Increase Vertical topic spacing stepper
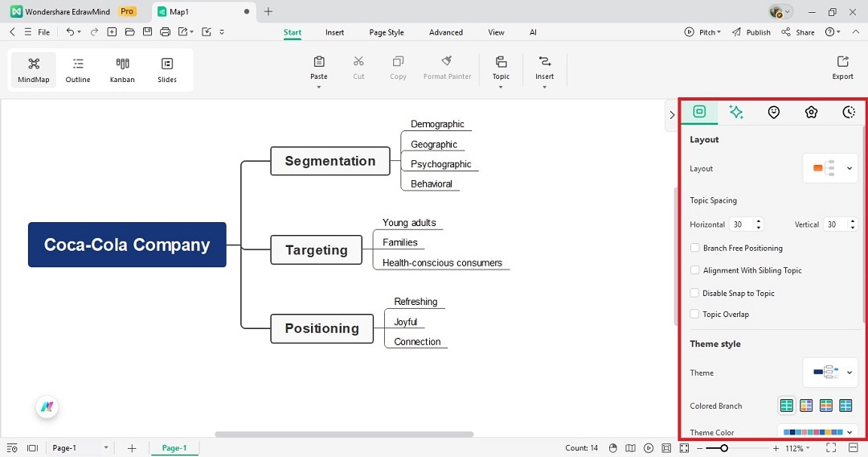 point(853,221)
